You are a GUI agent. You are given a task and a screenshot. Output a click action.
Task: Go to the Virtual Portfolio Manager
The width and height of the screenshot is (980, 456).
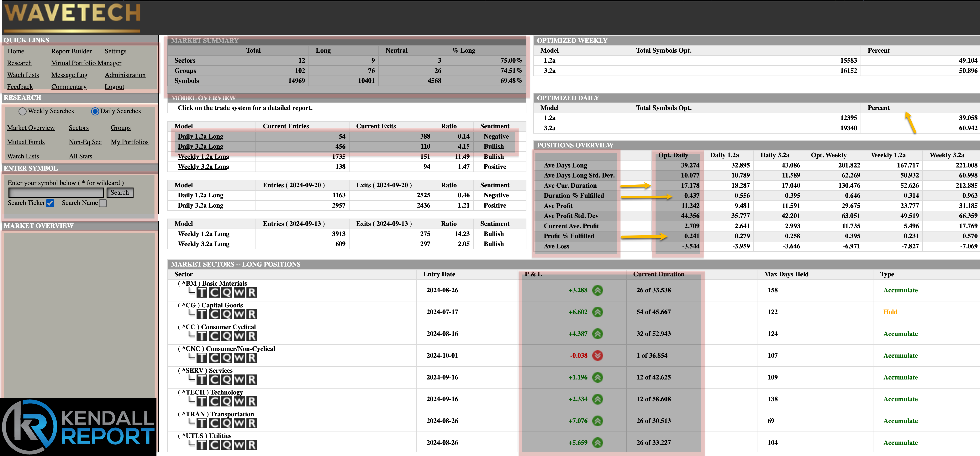(86, 63)
